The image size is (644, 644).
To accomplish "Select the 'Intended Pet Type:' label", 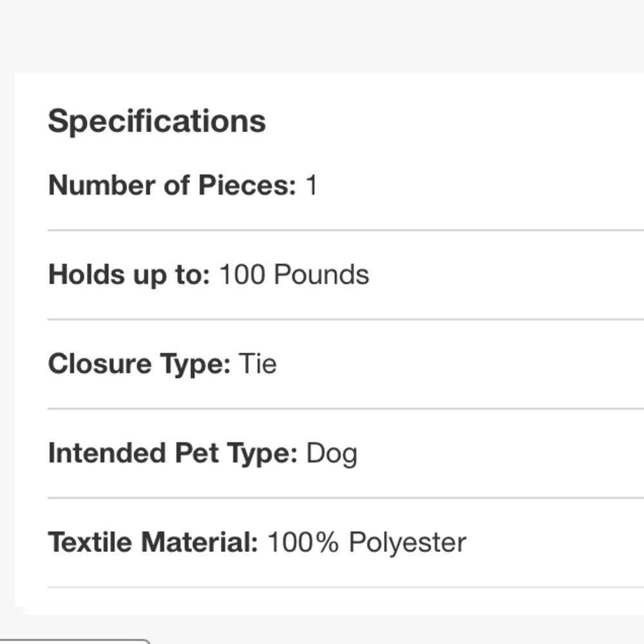I will coord(173,453).
